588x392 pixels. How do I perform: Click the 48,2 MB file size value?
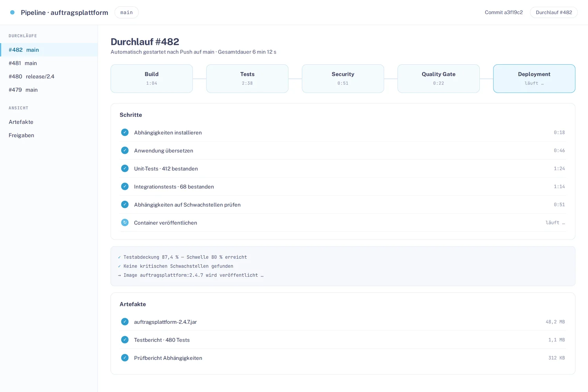click(x=555, y=322)
